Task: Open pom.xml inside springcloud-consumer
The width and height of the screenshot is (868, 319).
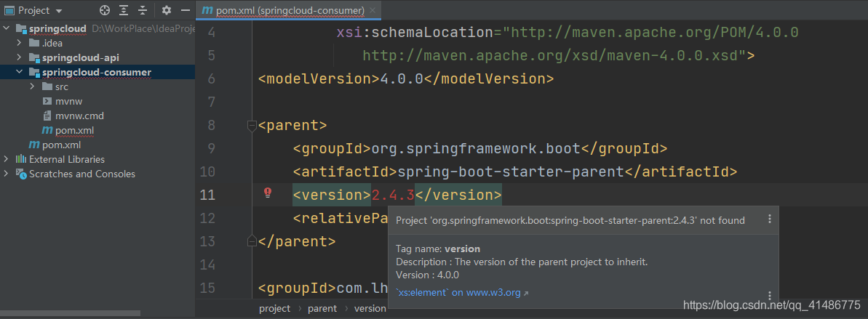Action: [x=74, y=131]
